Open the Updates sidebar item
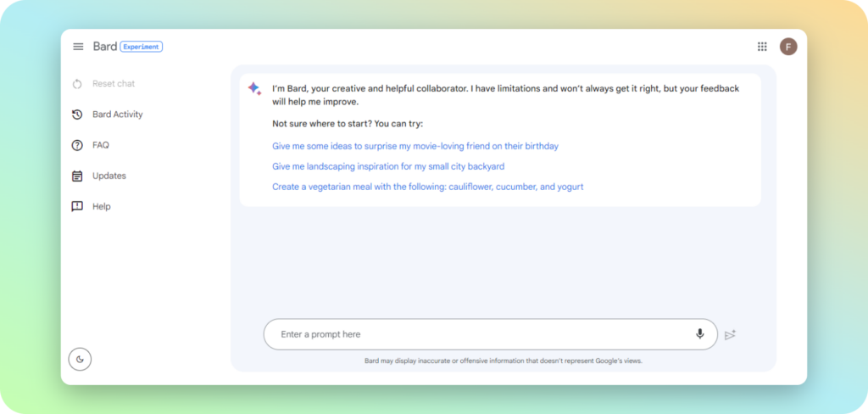Screen dimensions: 868x414 [109, 176]
